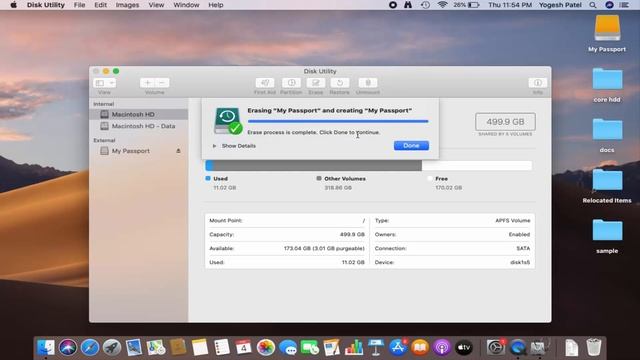The height and width of the screenshot is (360, 640).
Task: Open Messages from the Dock
Action: [x=288, y=347]
